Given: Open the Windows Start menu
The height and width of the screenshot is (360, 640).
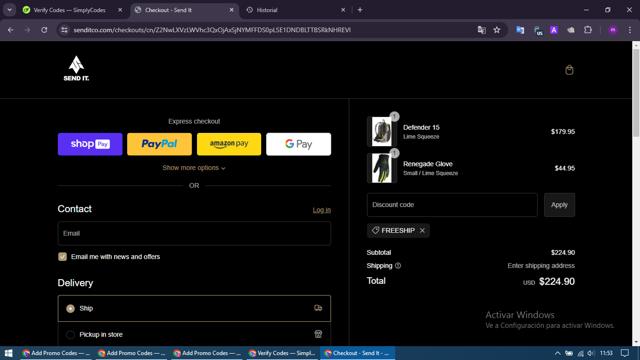Looking at the screenshot, I should [8, 353].
